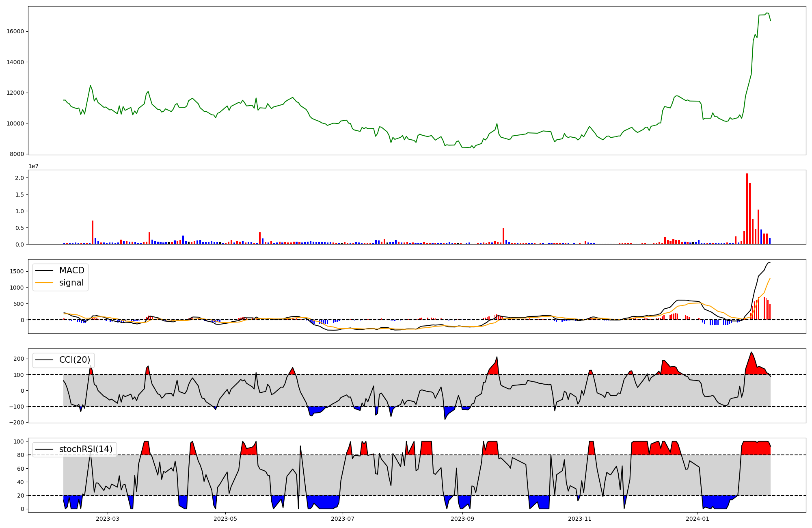Click the CCI peak above 200 in 2024
The width and height of the screenshot is (812, 528).
tap(751, 352)
